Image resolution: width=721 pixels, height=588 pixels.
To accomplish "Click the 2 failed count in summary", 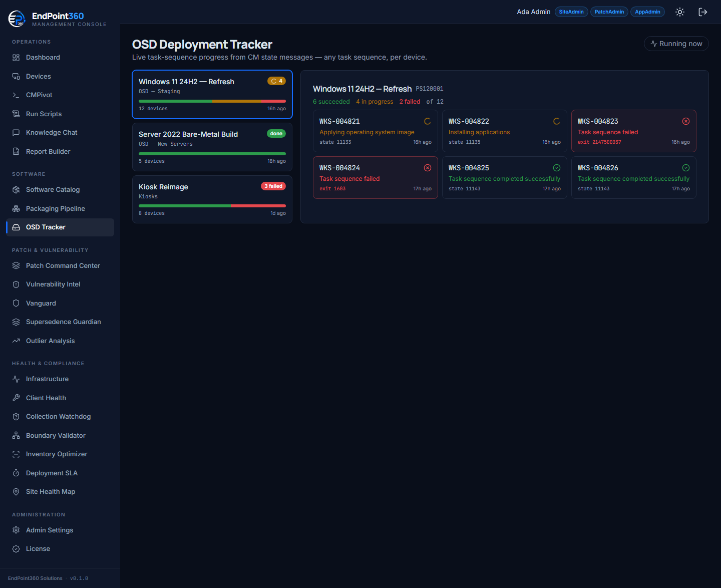I will pyautogui.click(x=410, y=102).
